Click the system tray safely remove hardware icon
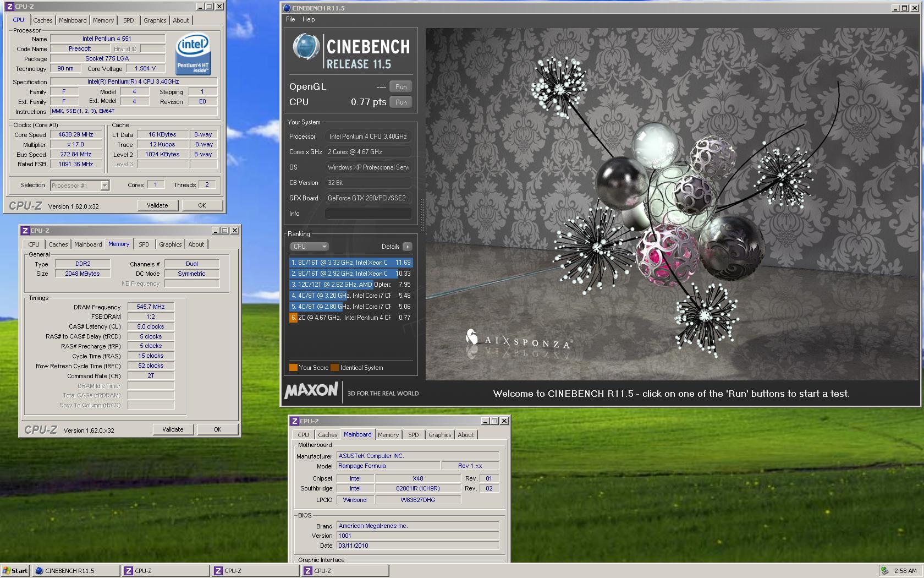This screenshot has width=924, height=578. (884, 571)
